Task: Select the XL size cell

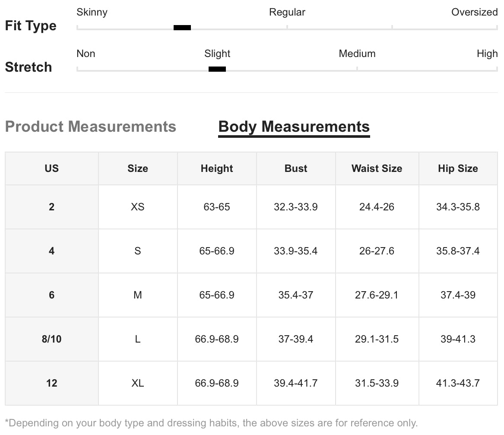Action: (138, 383)
